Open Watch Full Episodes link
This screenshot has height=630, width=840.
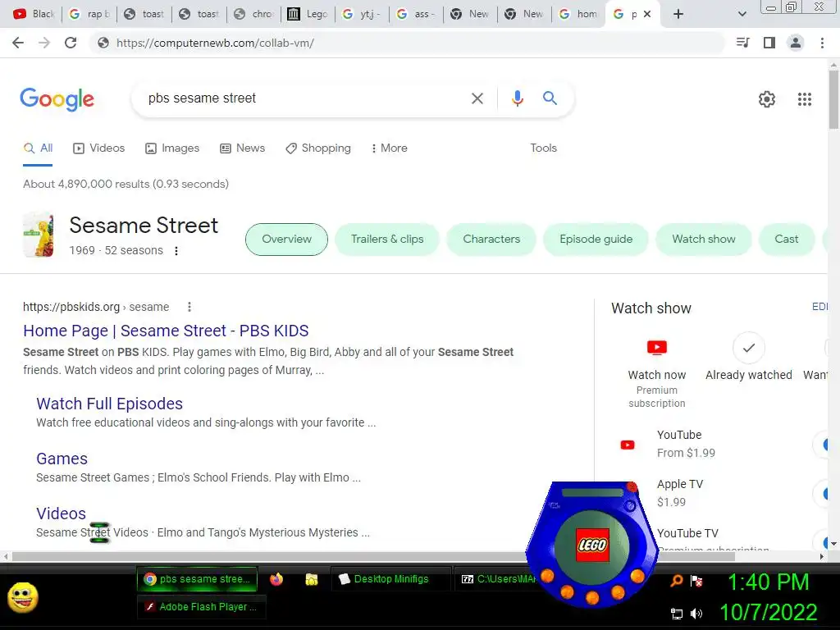109,404
